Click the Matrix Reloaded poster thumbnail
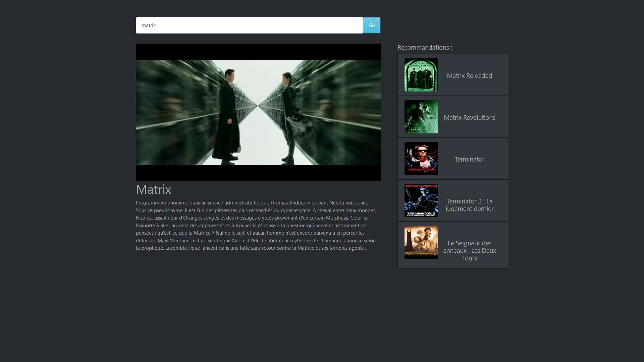This screenshot has height=362, width=644. pos(421,75)
